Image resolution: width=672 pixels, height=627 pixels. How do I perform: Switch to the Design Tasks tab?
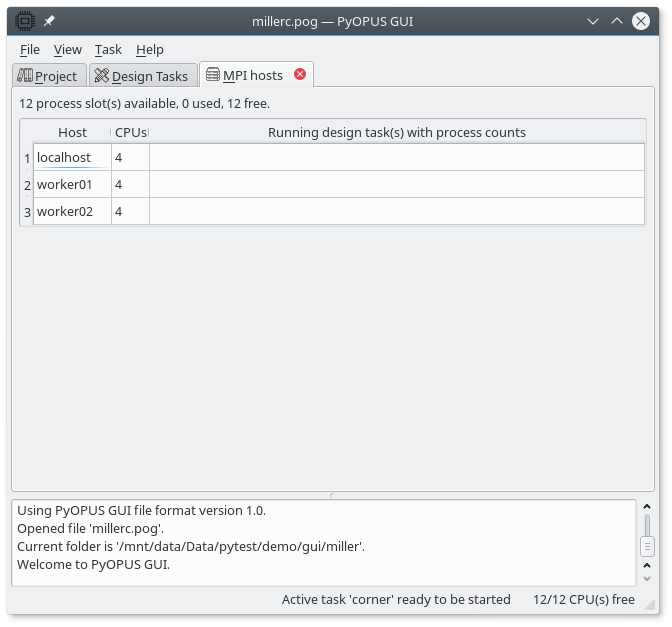tap(149, 76)
